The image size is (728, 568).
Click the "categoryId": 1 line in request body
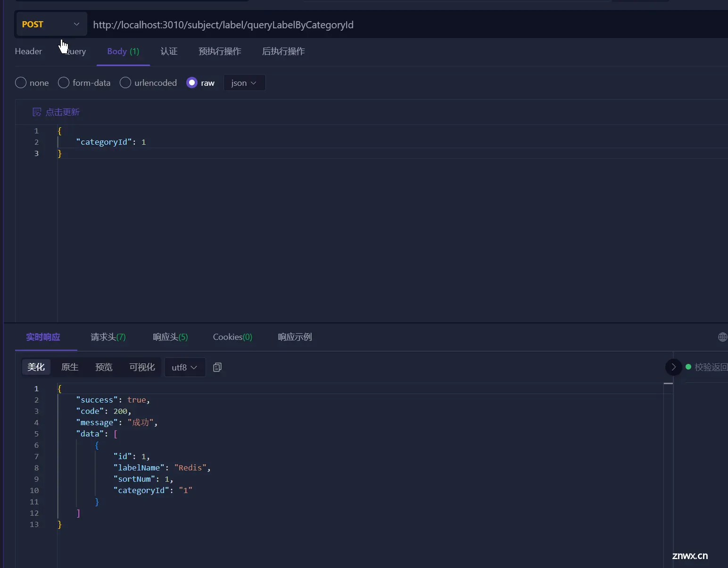click(x=111, y=142)
